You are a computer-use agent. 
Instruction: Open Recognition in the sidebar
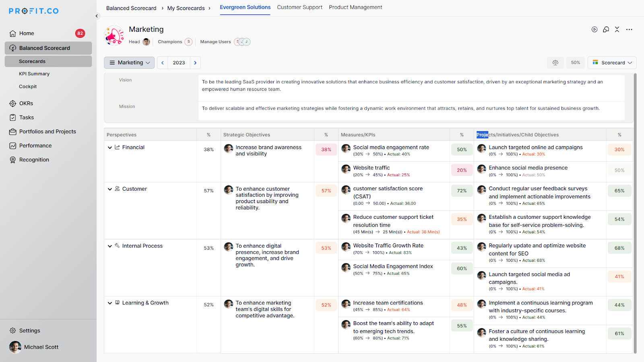(x=34, y=160)
